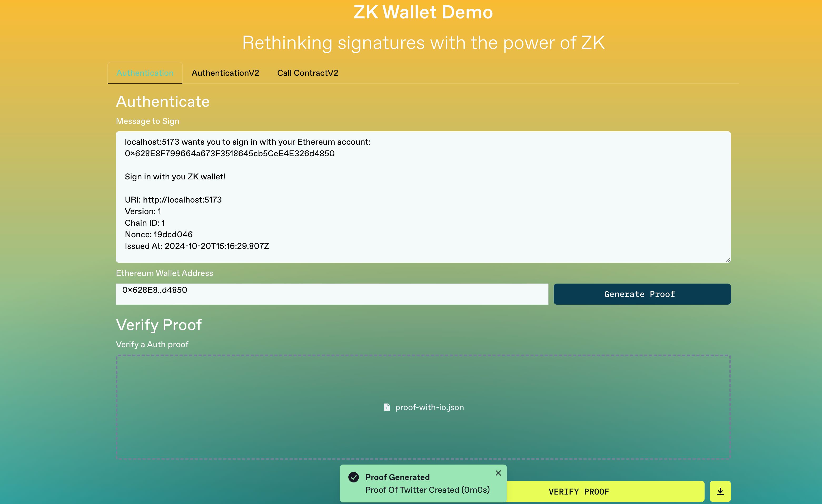Click the Proof Generated success checkmark icon

click(353, 477)
